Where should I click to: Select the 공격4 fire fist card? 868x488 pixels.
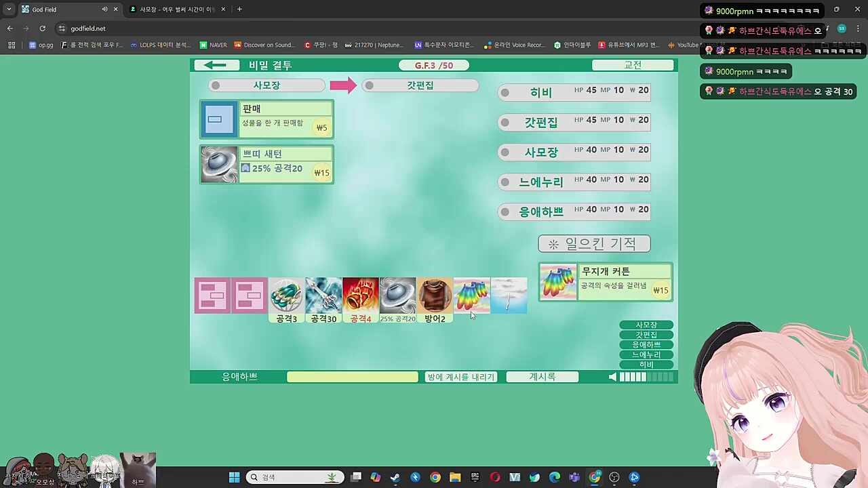pos(360,300)
